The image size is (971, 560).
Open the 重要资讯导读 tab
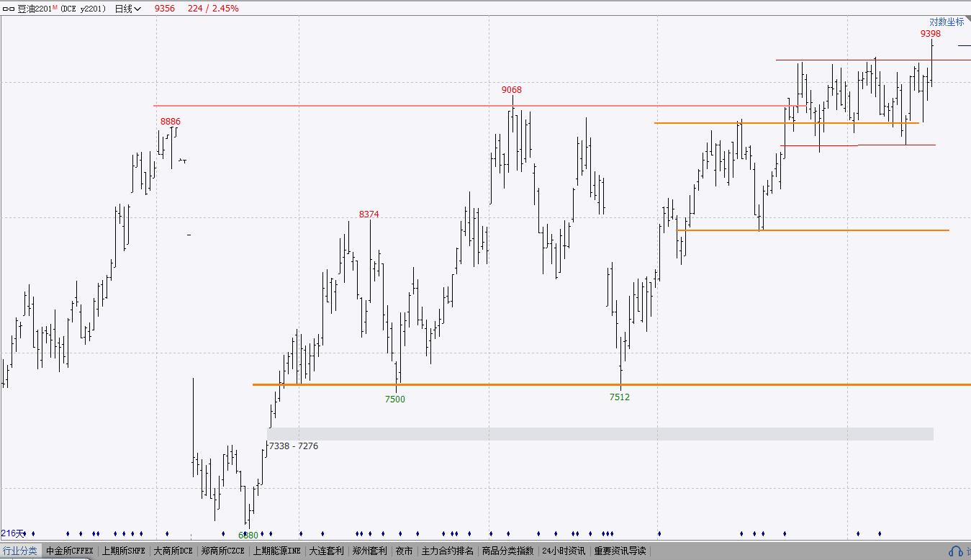[619, 551]
